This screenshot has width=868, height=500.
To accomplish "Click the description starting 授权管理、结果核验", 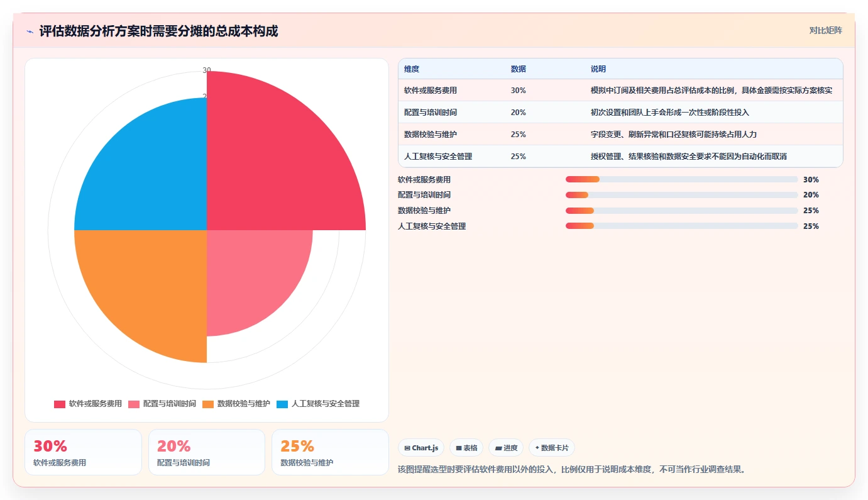I will point(689,157).
